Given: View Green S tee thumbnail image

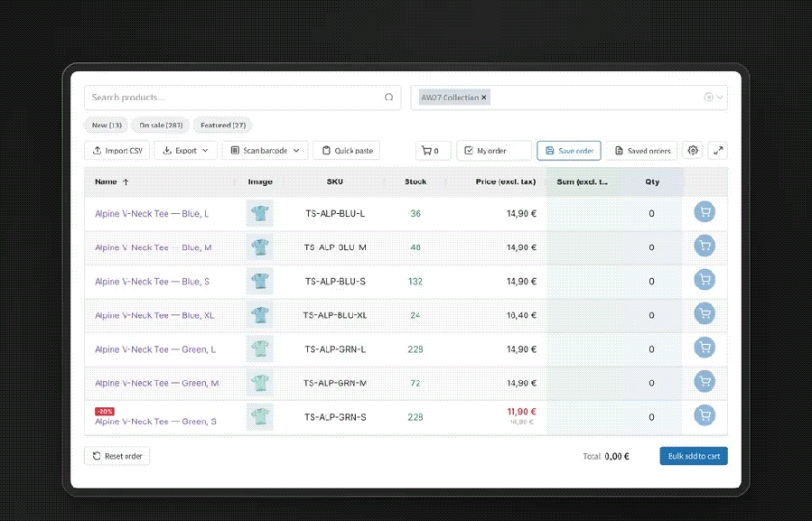Looking at the screenshot, I should tap(259, 417).
